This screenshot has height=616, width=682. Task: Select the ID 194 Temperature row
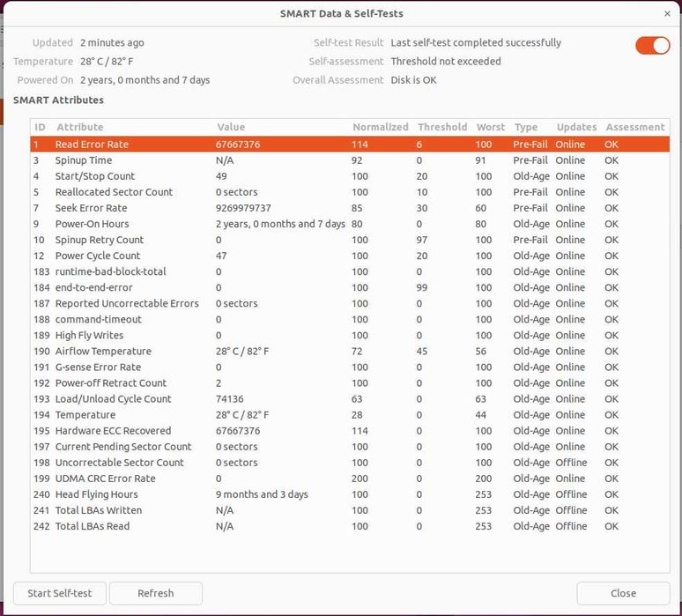click(x=350, y=415)
